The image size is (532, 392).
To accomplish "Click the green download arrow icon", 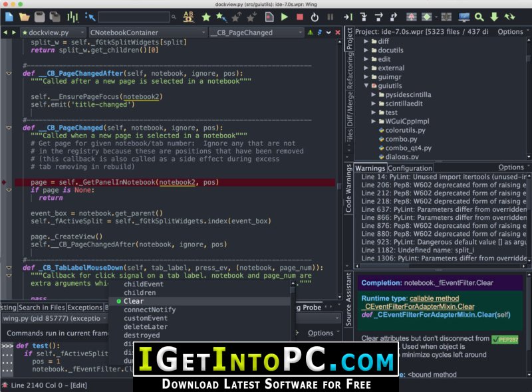I will [494, 17].
